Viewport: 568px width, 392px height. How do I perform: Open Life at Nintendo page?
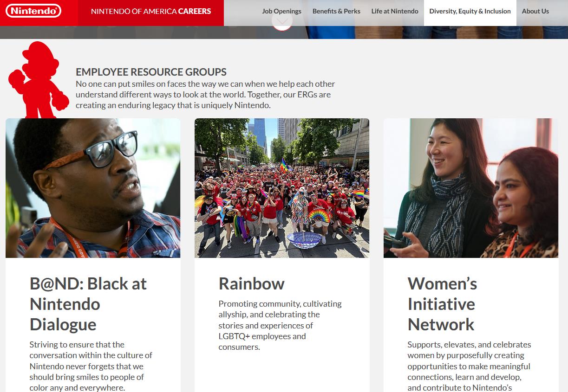click(395, 11)
